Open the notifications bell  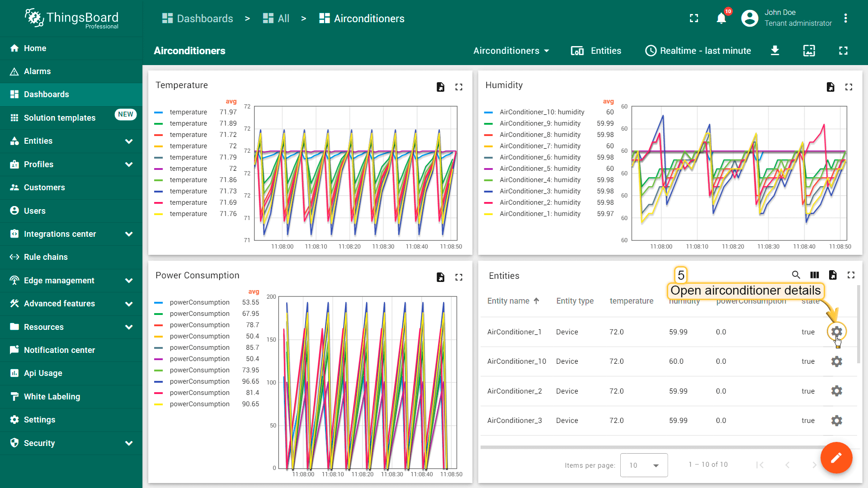pos(721,19)
